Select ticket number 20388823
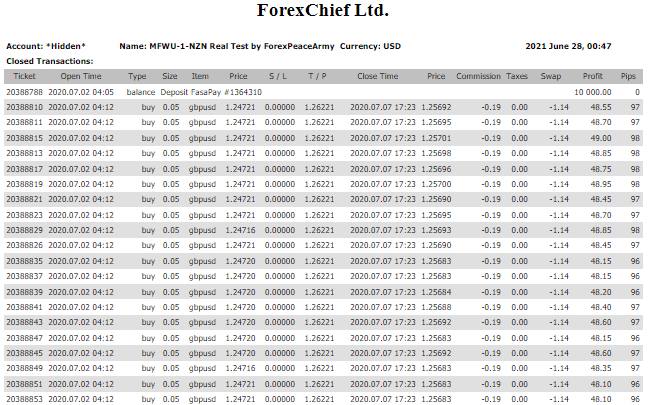 pos(24,215)
